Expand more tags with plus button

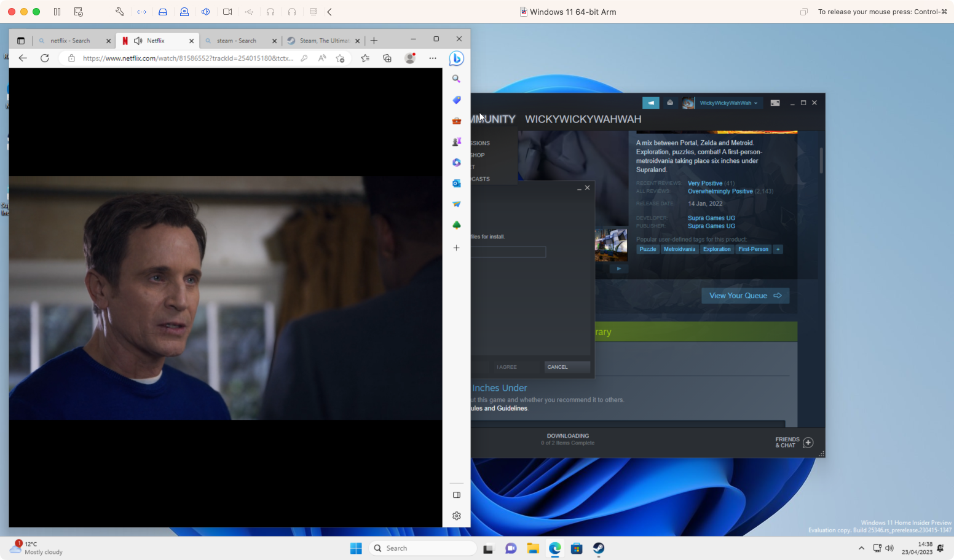point(778,249)
